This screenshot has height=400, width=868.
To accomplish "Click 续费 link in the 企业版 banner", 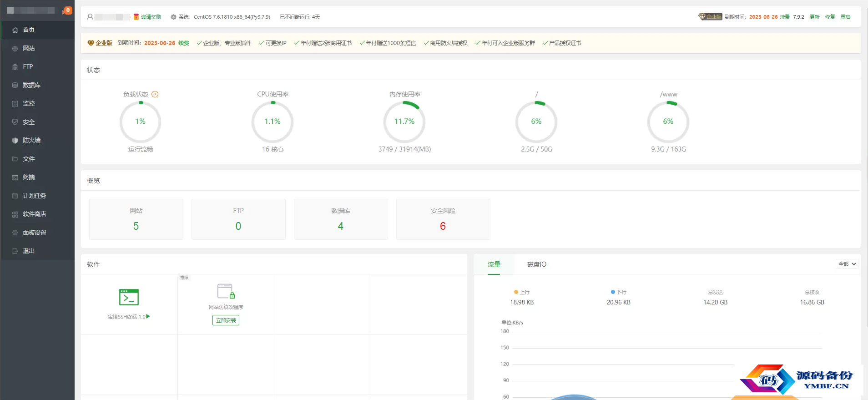I will tap(184, 43).
